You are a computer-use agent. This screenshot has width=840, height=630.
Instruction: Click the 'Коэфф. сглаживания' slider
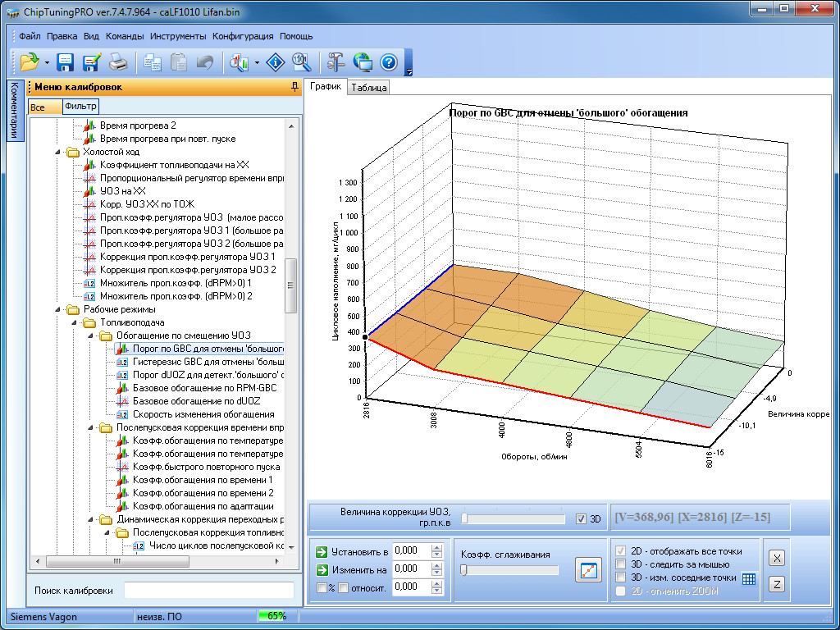[509, 570]
